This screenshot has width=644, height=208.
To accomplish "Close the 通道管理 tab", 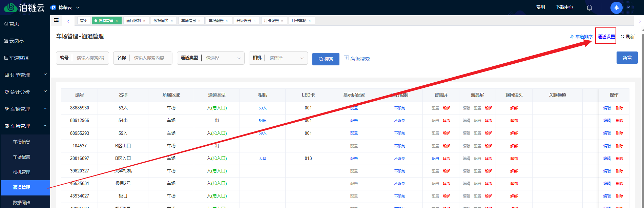I will point(117,21).
